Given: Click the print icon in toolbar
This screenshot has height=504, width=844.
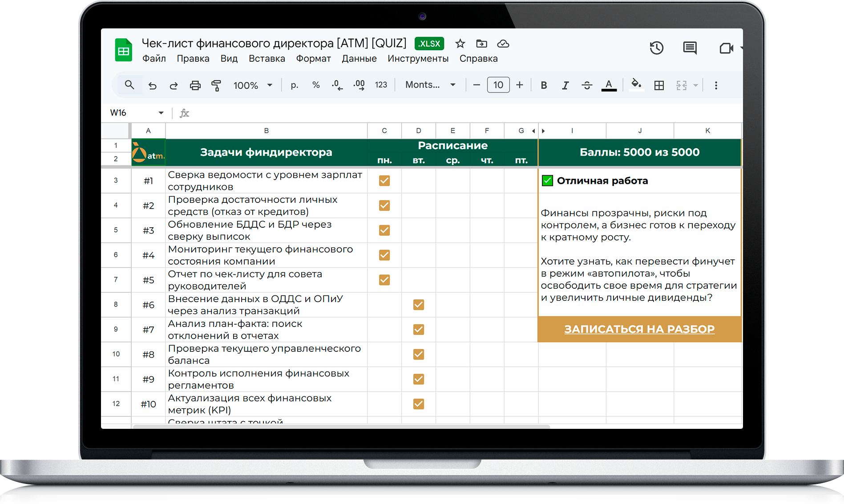Looking at the screenshot, I should 195,85.
